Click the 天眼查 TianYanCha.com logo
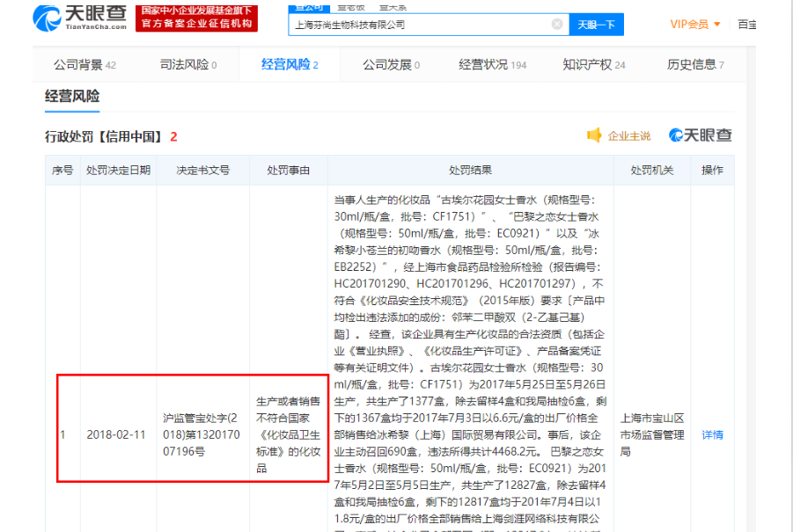The height and width of the screenshot is (532, 793). click(79, 18)
